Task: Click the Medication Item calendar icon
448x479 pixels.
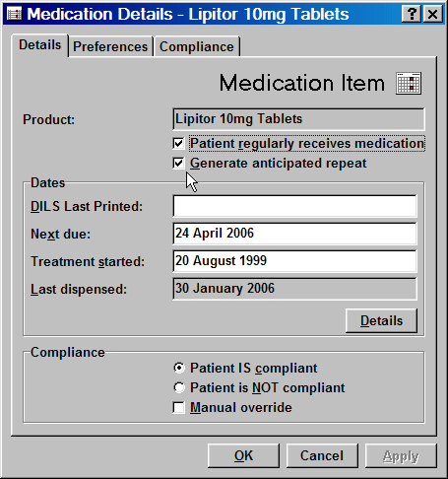Action: (x=409, y=83)
